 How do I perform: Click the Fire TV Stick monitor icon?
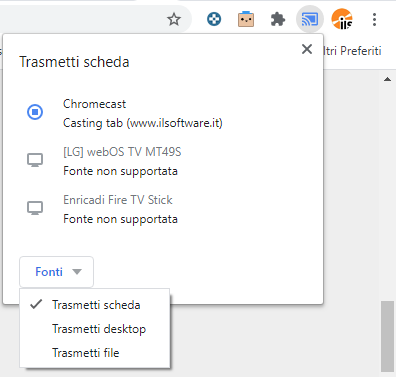coord(35,208)
